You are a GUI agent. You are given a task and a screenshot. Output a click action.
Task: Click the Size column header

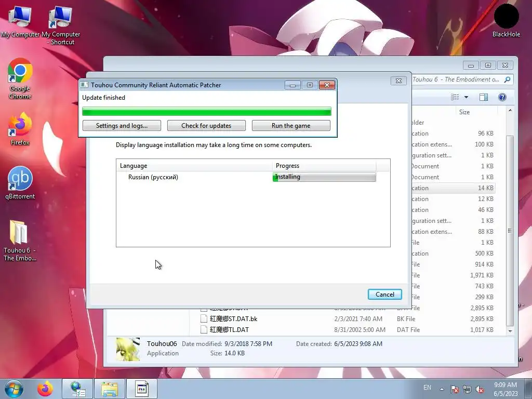477,112
